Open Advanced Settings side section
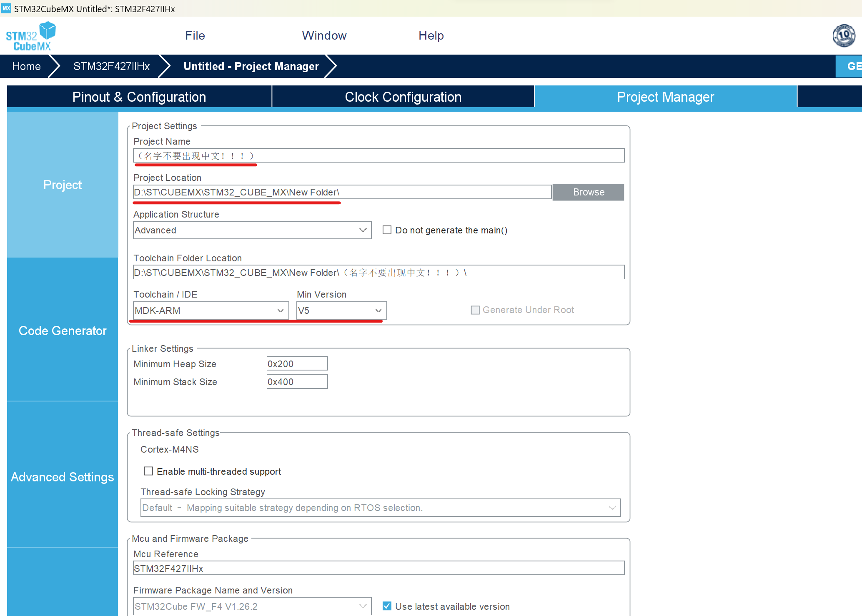This screenshot has width=862, height=616. coord(63,477)
